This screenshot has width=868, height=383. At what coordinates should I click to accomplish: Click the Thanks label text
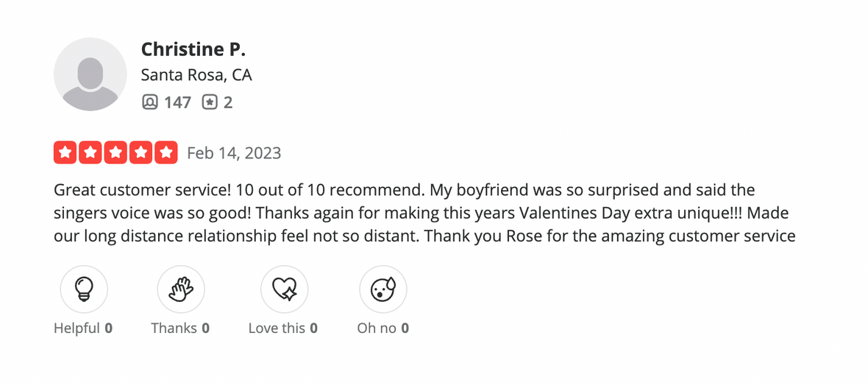tap(174, 328)
